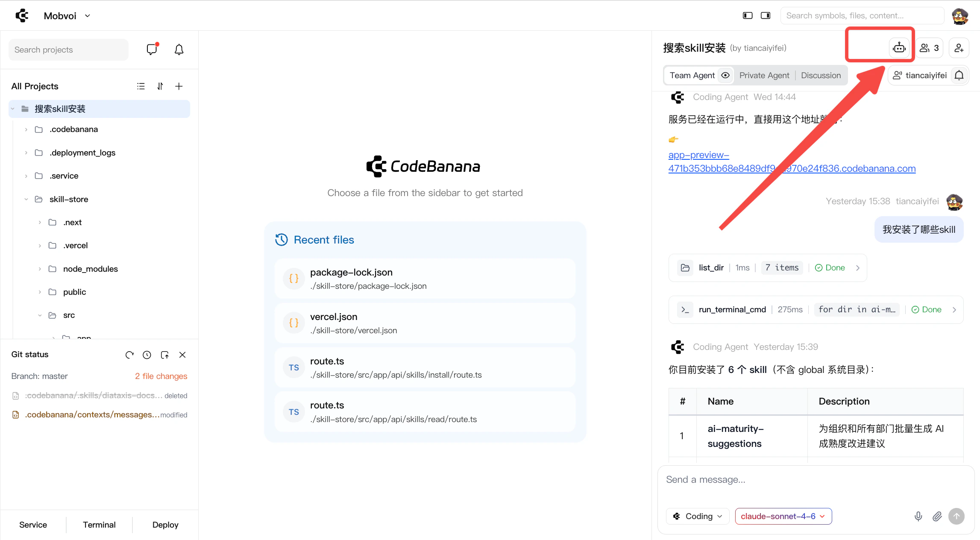Open the chat messages icon

click(152, 50)
